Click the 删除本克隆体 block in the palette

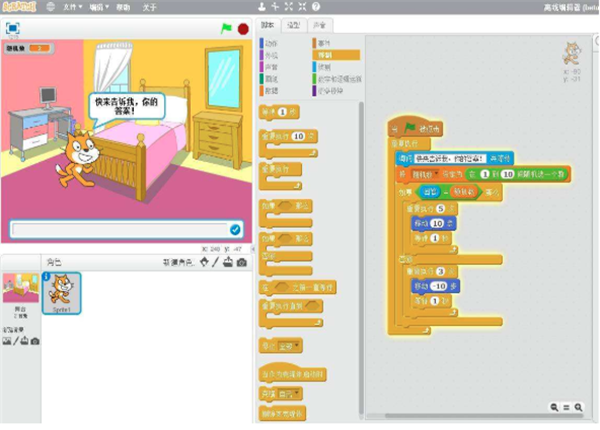[x=282, y=413]
